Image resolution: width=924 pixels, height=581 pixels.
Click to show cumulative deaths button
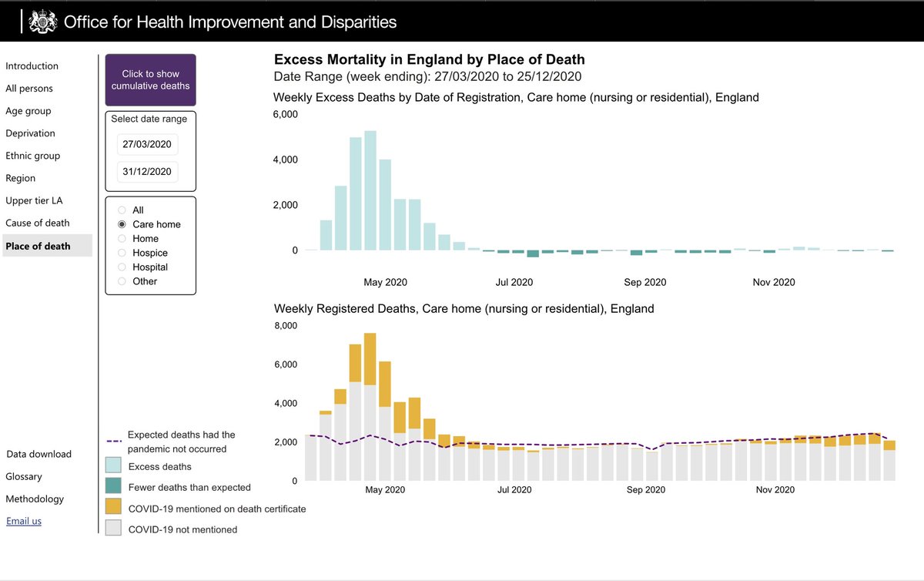(151, 80)
